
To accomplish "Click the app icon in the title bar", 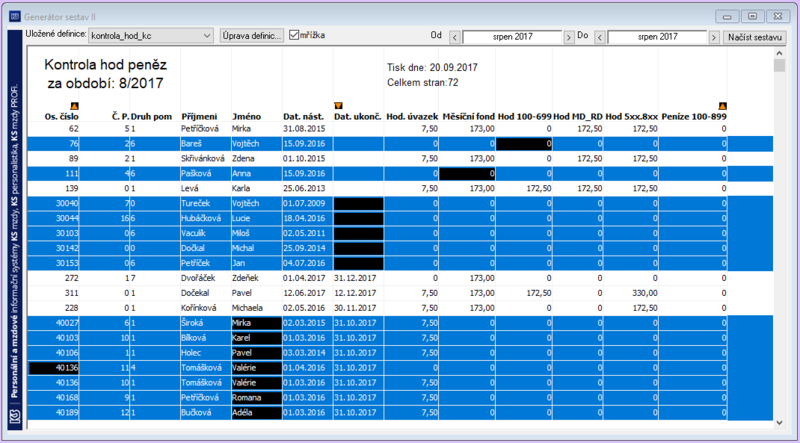I will coord(15,16).
